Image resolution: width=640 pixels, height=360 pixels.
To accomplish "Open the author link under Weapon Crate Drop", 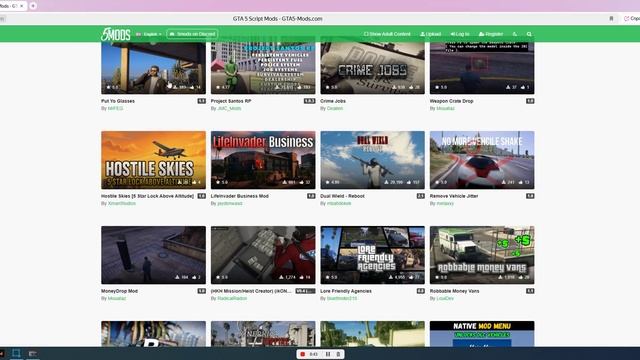I will point(445,109).
